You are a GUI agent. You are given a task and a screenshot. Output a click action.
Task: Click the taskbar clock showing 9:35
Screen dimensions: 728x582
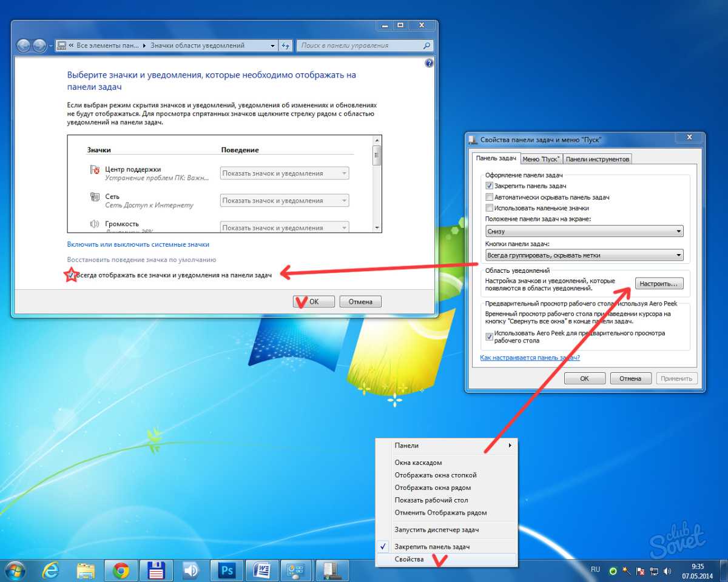coord(697,570)
